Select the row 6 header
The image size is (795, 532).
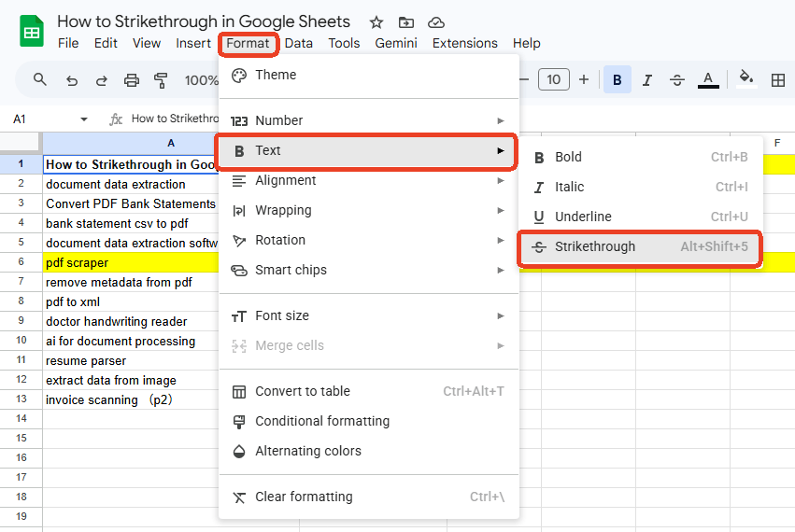(x=21, y=262)
